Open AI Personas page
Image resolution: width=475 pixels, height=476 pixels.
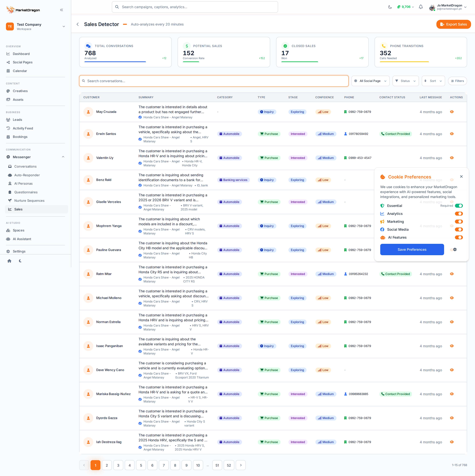click(x=23, y=184)
